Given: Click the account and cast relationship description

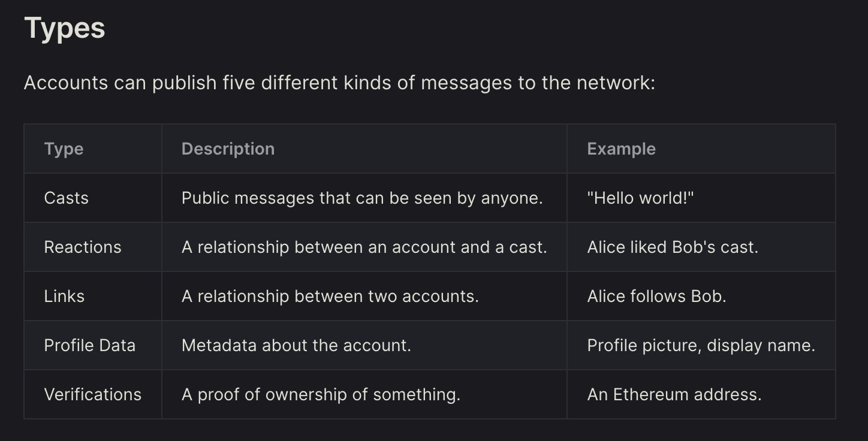Looking at the screenshot, I should [364, 247].
